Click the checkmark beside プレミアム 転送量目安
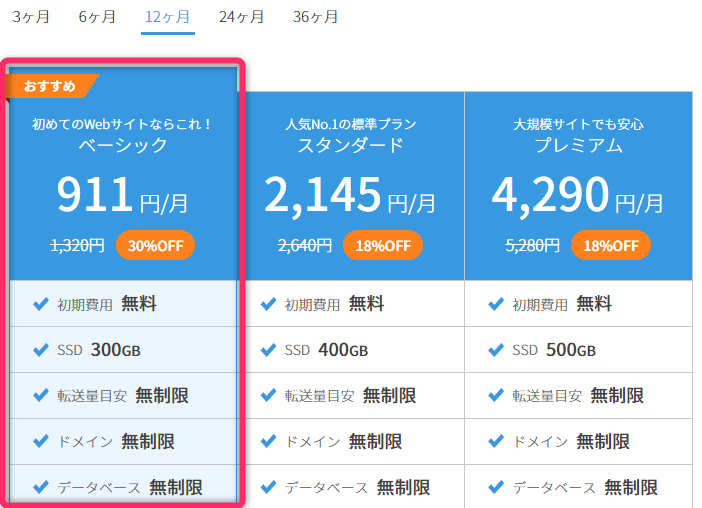 pos(496,395)
